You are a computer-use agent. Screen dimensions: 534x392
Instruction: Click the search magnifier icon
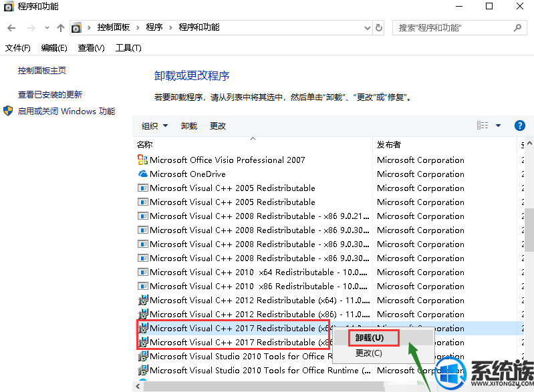(518, 27)
